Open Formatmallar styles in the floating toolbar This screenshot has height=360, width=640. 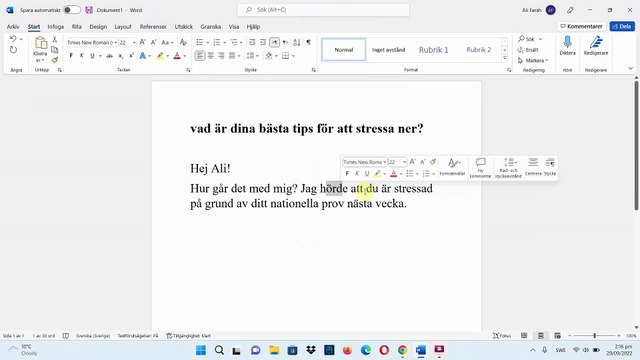[x=452, y=167]
